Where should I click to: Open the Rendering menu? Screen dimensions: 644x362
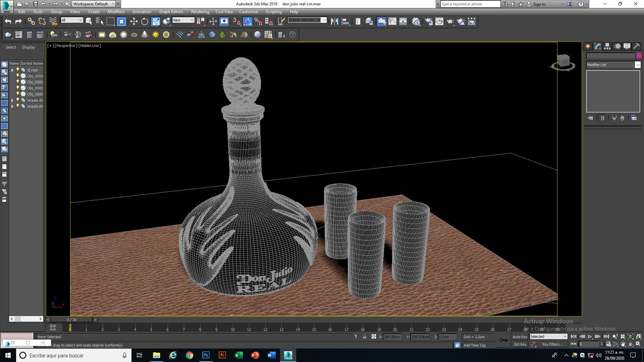coord(200,11)
